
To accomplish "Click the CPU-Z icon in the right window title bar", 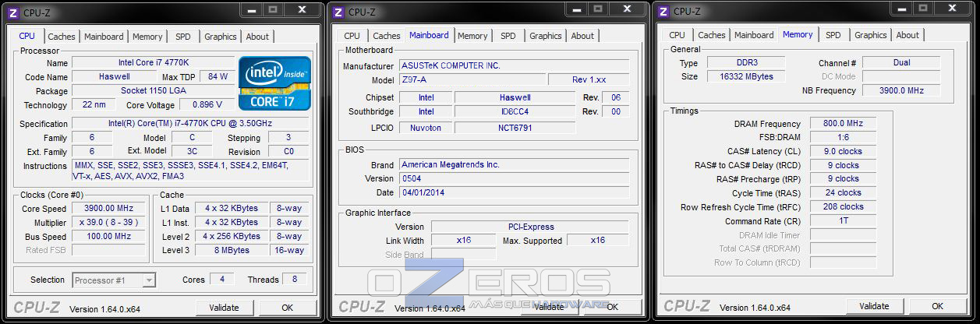I will point(663,12).
